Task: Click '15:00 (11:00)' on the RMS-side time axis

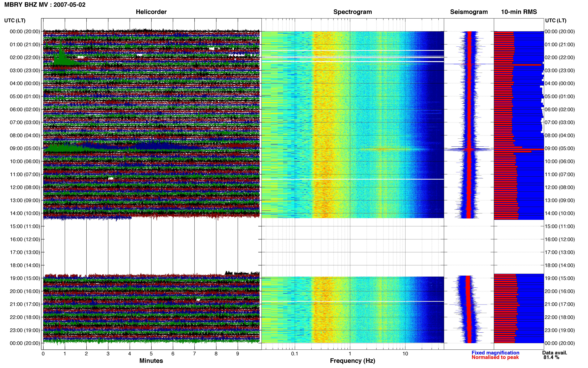Action: (x=560, y=226)
